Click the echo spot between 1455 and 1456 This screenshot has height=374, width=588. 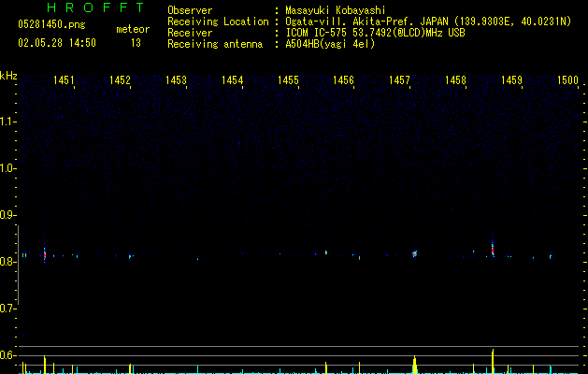pyautogui.click(x=326, y=252)
